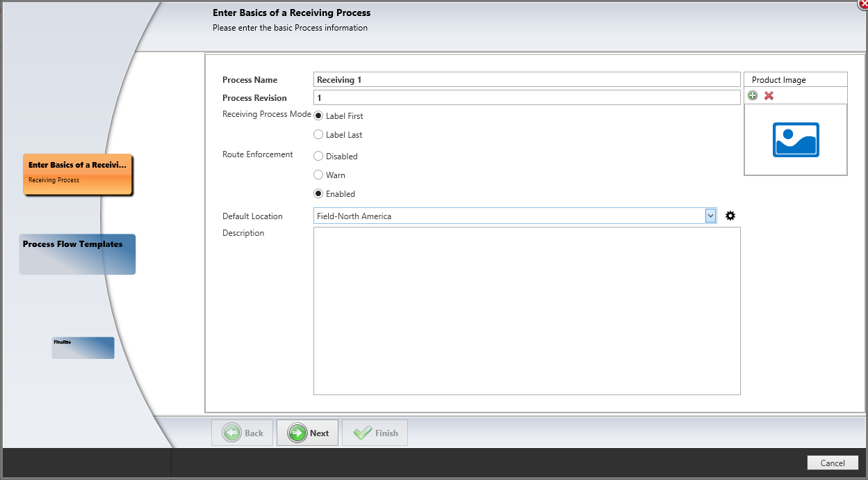This screenshot has width=868, height=480.
Task: Set Route Enforcement to Disabled
Action: tap(318, 156)
